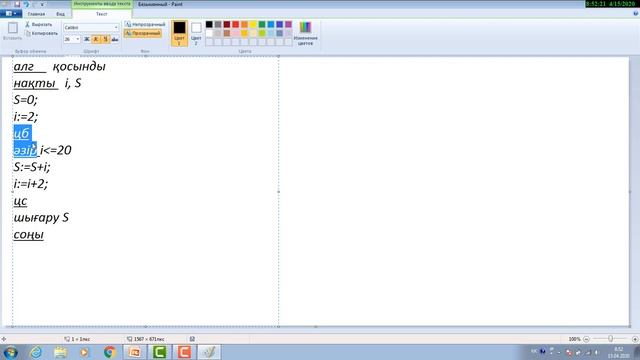Switch to the Главная ribbon tab

coord(36,14)
